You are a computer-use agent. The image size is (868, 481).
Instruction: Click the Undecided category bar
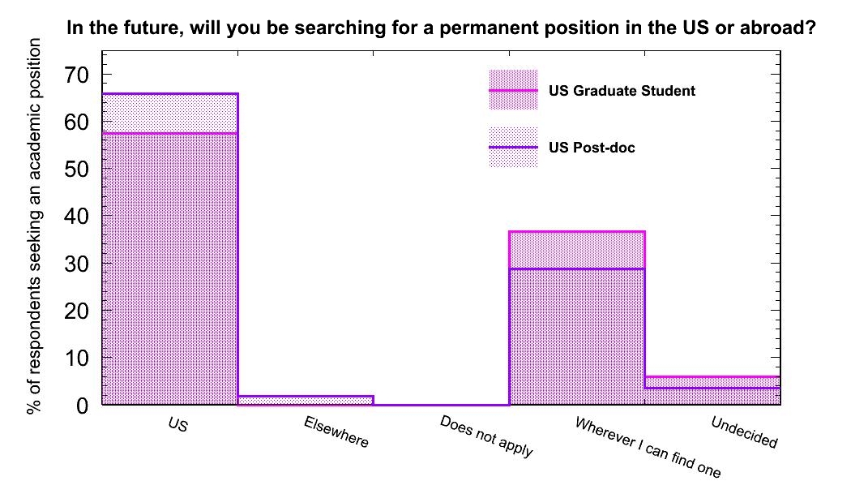click(712, 392)
